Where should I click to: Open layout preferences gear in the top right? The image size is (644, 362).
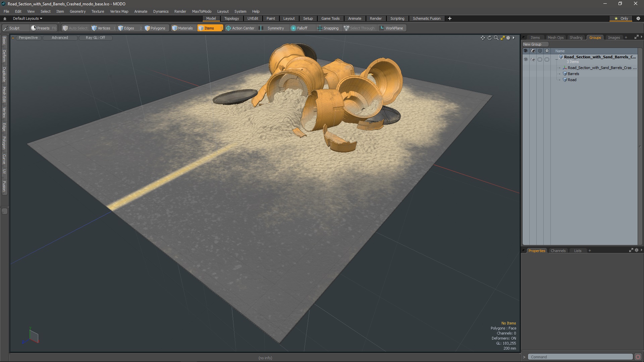[638, 18]
